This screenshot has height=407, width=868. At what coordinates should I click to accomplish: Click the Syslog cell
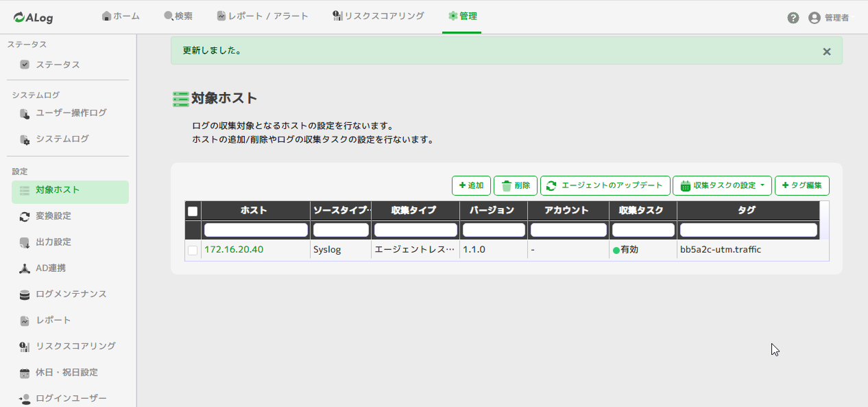pos(341,250)
